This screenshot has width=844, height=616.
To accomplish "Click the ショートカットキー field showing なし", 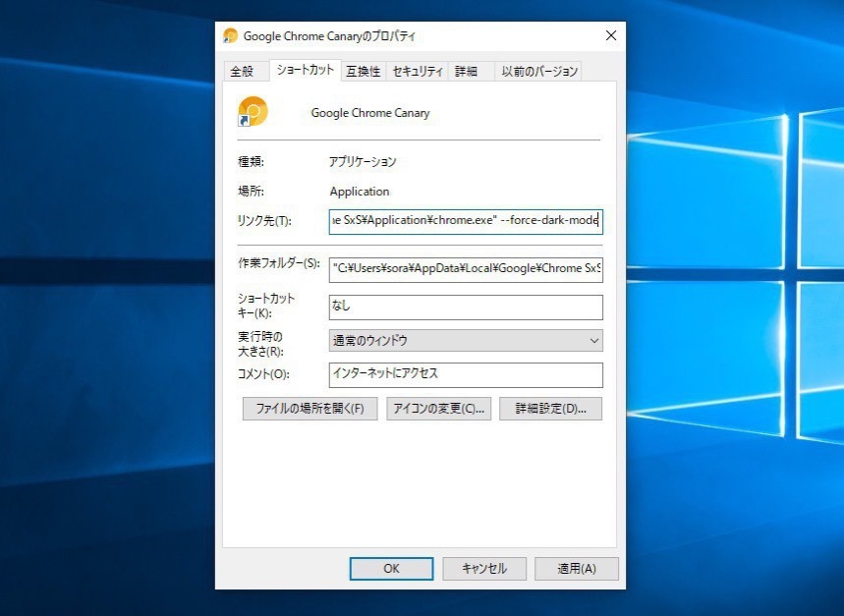I will pyautogui.click(x=465, y=307).
